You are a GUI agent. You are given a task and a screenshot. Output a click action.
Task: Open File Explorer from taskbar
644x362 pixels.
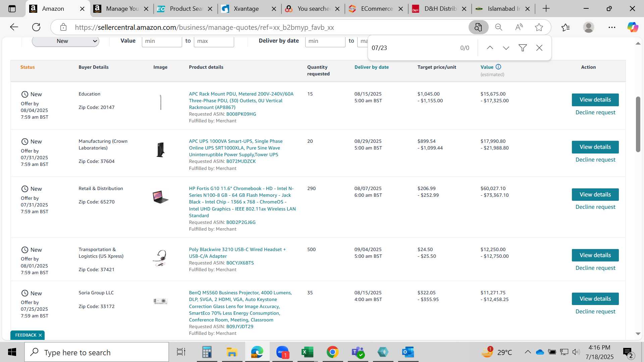tap(232, 352)
